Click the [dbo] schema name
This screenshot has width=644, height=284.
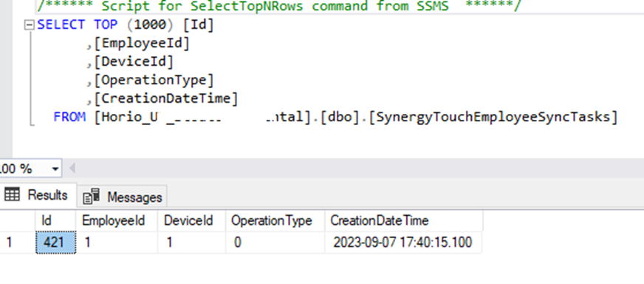(340, 118)
